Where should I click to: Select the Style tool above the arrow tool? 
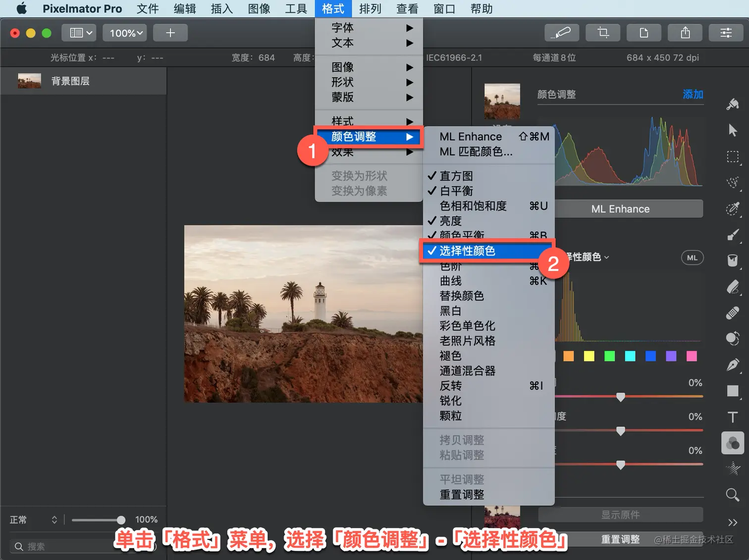(x=733, y=104)
